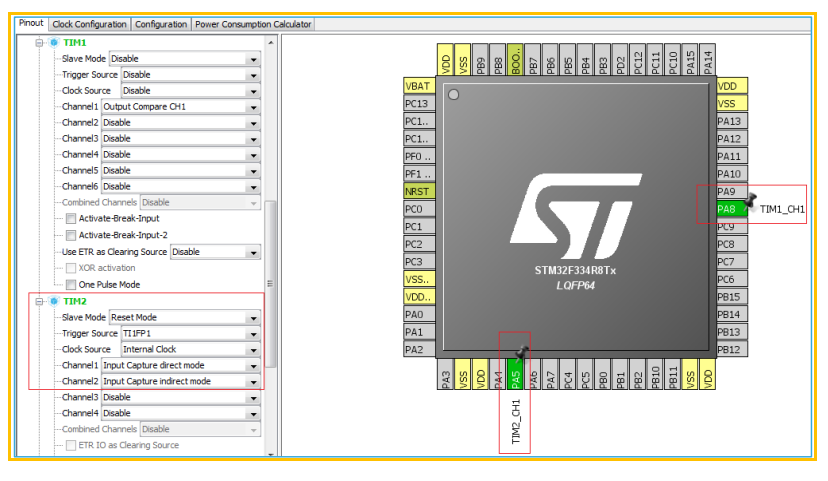The image size is (828, 481).
Task: Click the VBAT pin on chip
Action: (419, 86)
